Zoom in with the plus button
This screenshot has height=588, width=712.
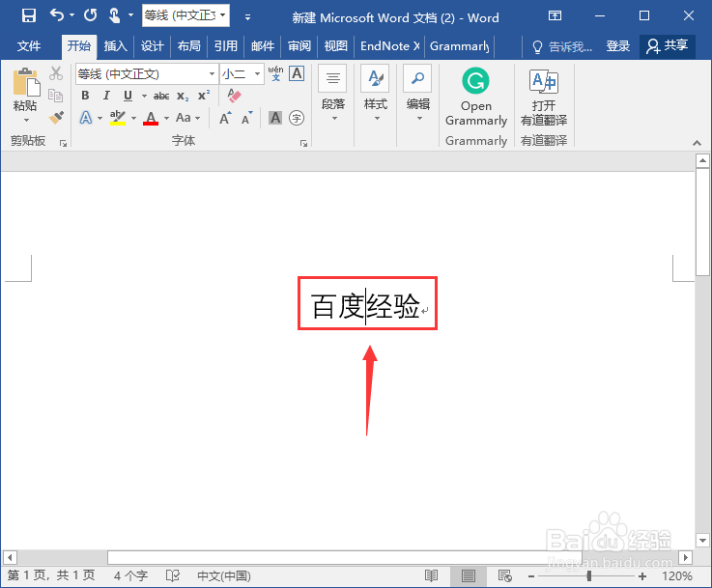click(x=642, y=576)
